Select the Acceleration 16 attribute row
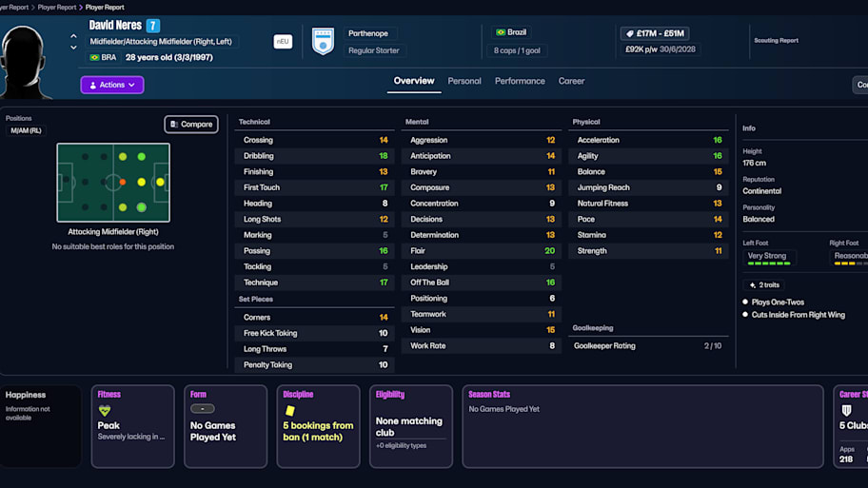 pyautogui.click(x=648, y=140)
